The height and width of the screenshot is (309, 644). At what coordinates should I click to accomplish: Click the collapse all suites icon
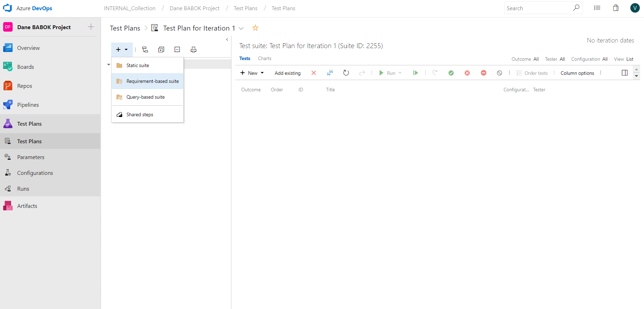coord(177,50)
